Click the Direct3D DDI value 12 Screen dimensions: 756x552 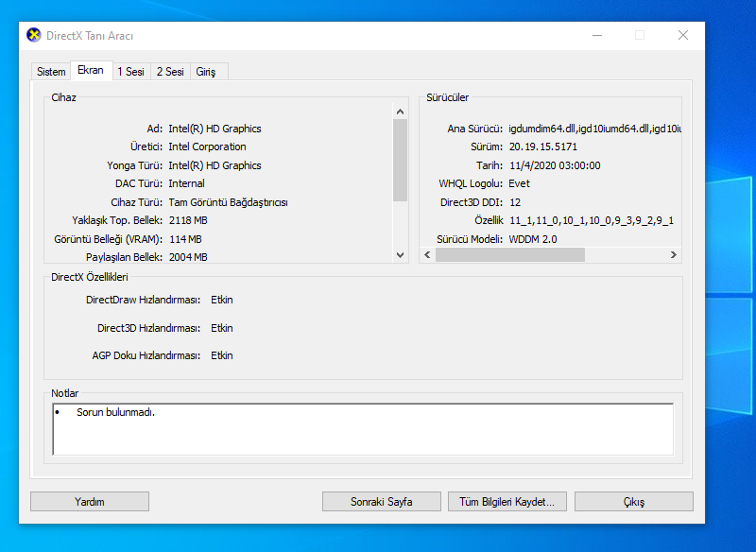(515, 202)
